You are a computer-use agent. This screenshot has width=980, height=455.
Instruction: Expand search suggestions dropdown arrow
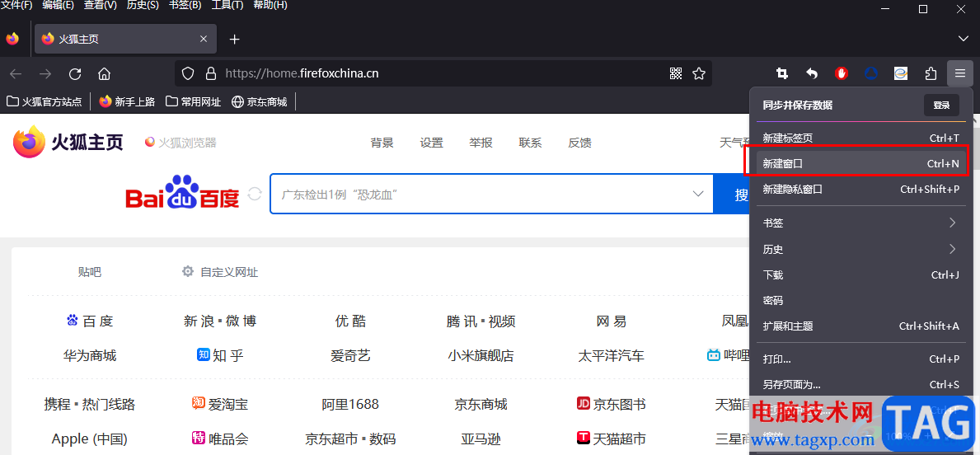click(698, 195)
